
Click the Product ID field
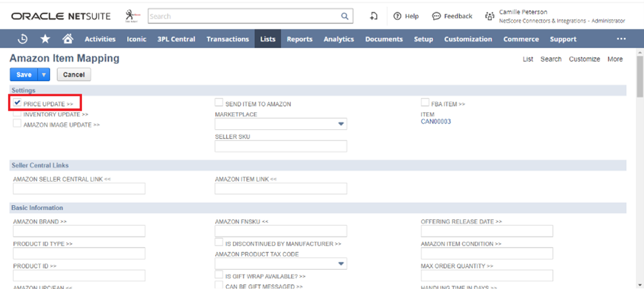pyautogui.click(x=79, y=275)
